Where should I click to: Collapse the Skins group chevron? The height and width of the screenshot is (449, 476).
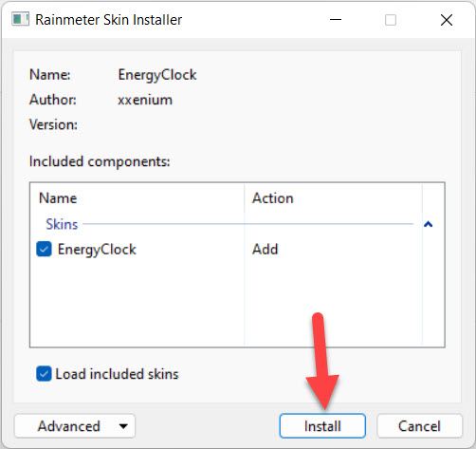[x=428, y=224]
